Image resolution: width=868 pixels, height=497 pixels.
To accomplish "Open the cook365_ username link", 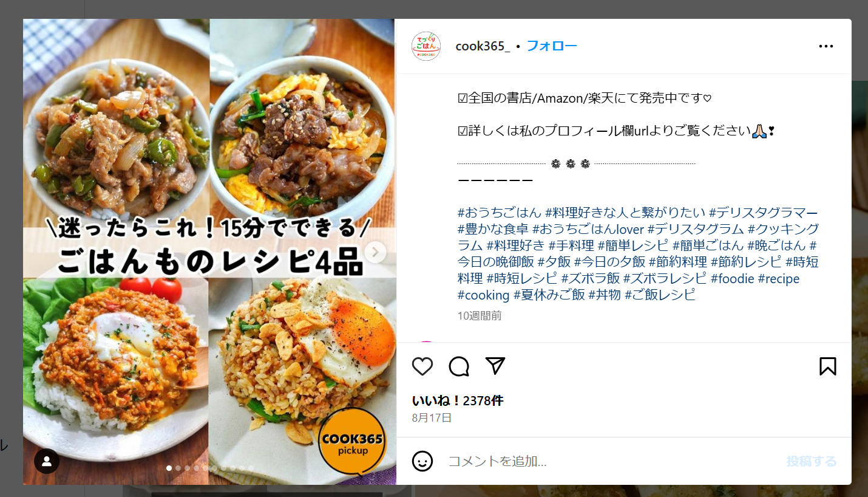I will 483,47.
